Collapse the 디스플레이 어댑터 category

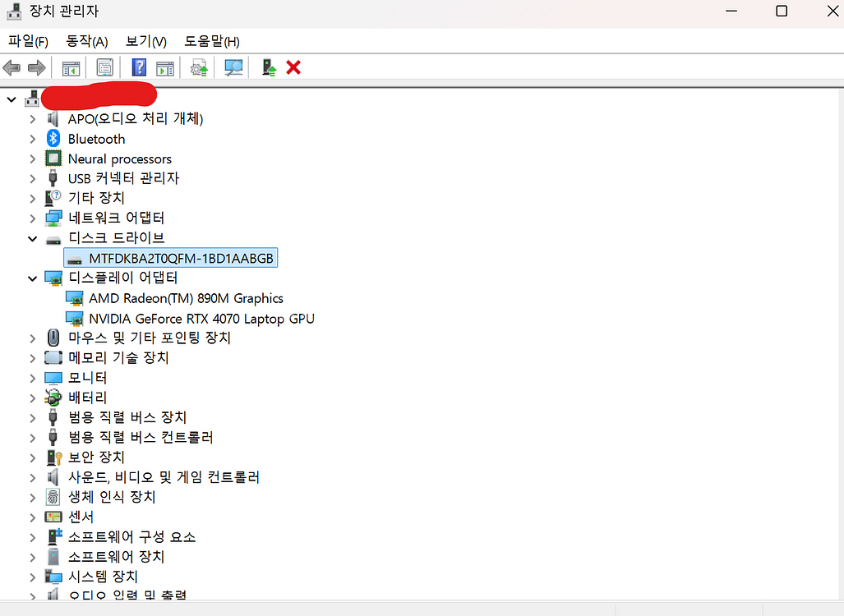[x=33, y=278]
